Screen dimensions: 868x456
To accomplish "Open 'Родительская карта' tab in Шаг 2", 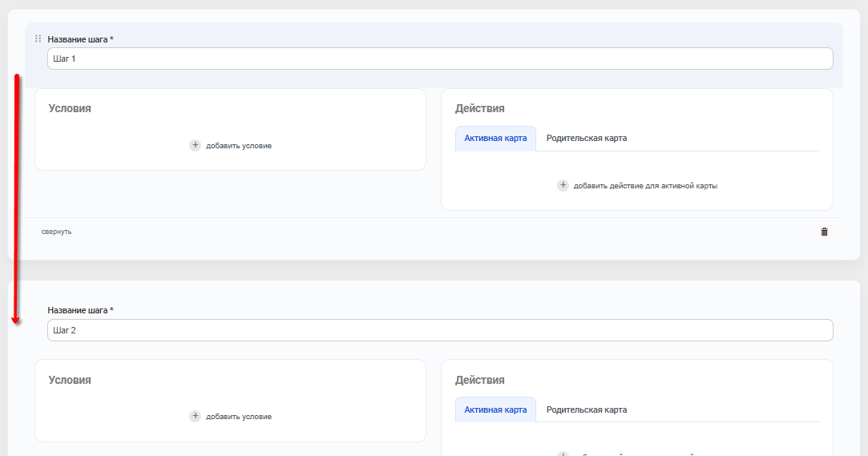I will [x=587, y=410].
